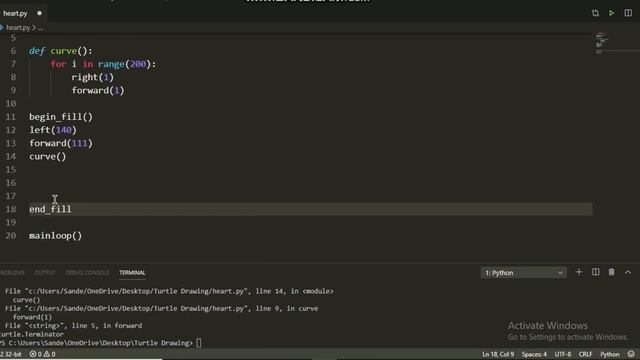Open the errors and warnings counter

[42, 354]
